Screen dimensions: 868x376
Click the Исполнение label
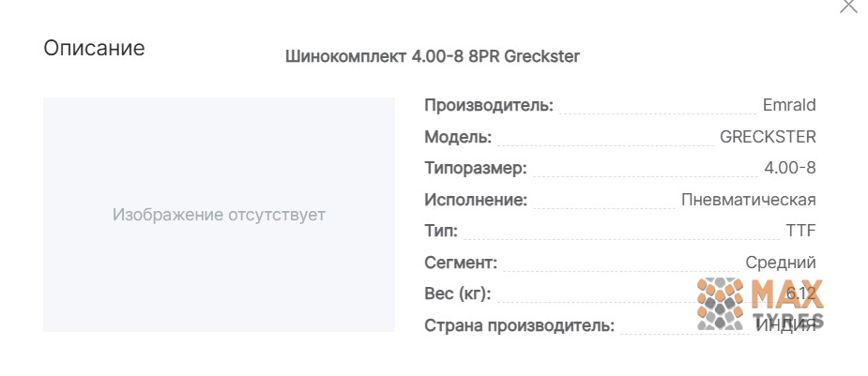coord(476,200)
